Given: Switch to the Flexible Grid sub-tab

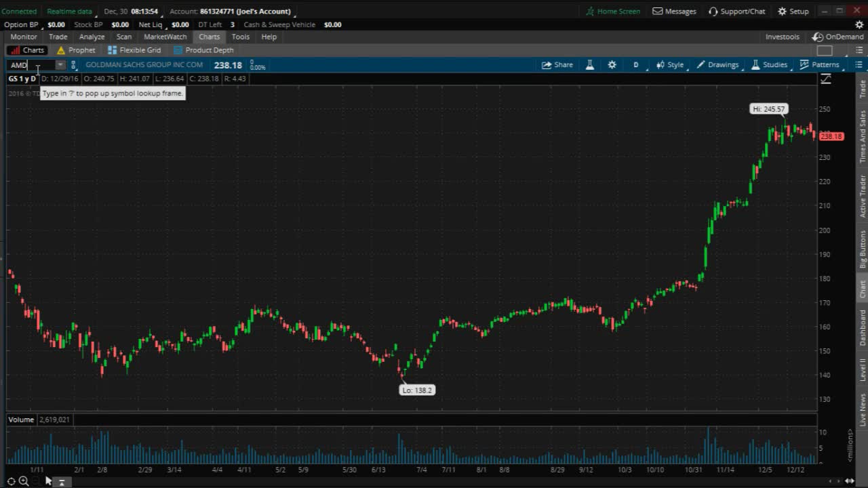Looking at the screenshot, I should [134, 50].
